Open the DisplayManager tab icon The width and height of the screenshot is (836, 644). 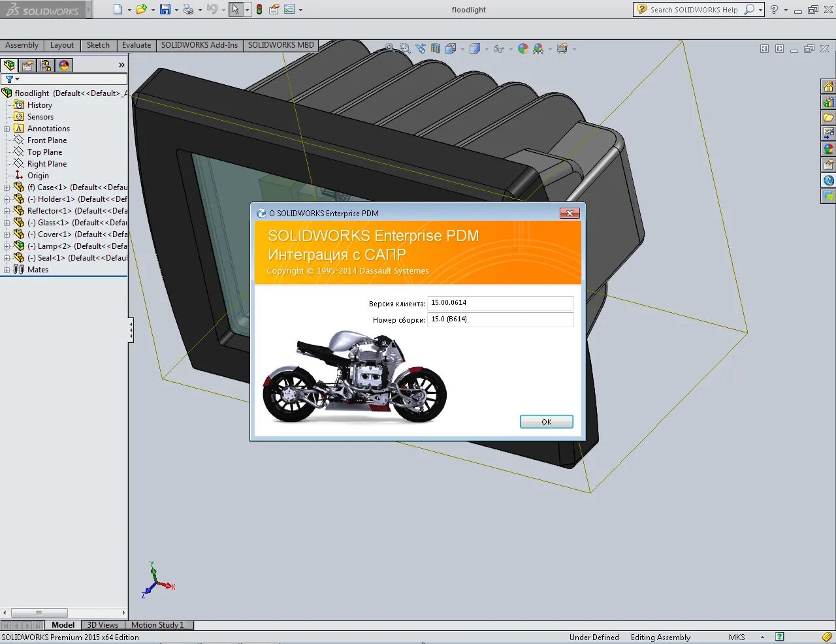64,65
